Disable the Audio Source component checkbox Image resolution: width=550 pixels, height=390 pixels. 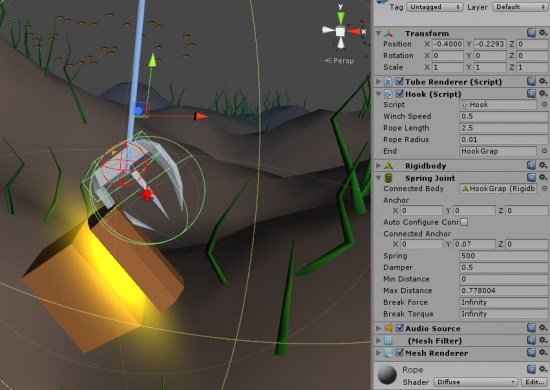point(400,328)
